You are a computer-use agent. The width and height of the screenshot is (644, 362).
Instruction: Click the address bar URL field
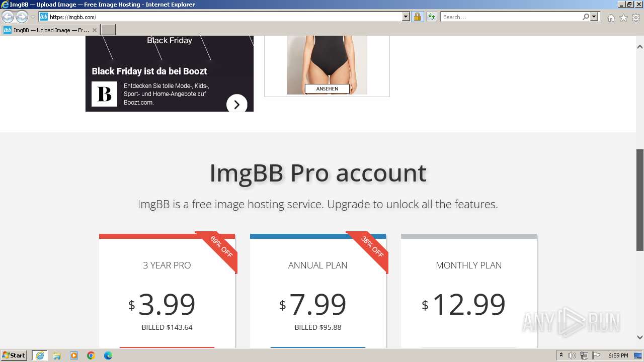(x=225, y=17)
